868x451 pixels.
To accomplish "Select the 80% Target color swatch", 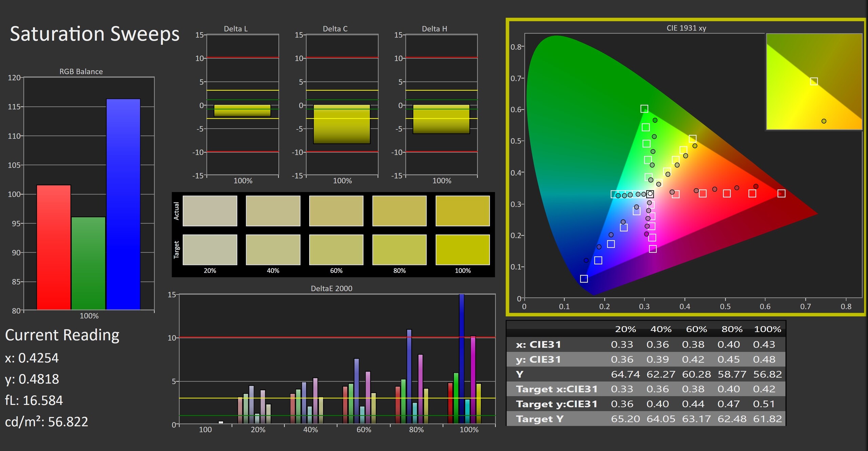I will coord(399,249).
